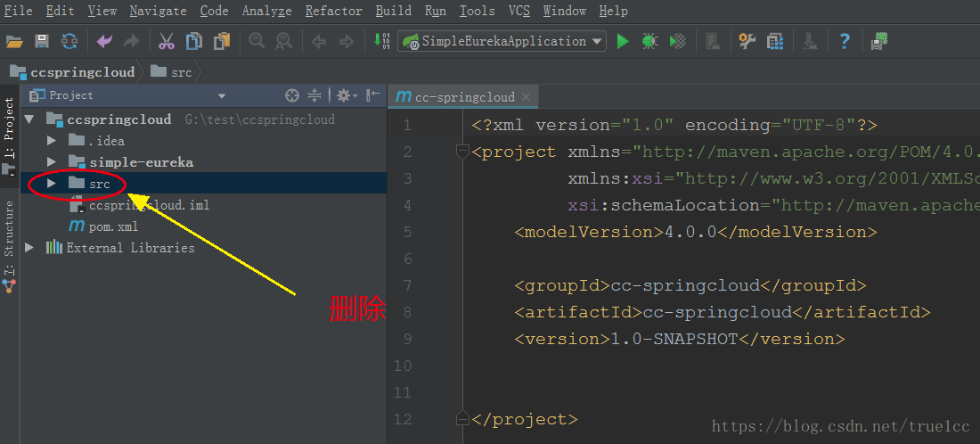Viewport: 980px width, 444px height.
Task: Open Project panel gear settings menu
Action: pyautogui.click(x=347, y=95)
